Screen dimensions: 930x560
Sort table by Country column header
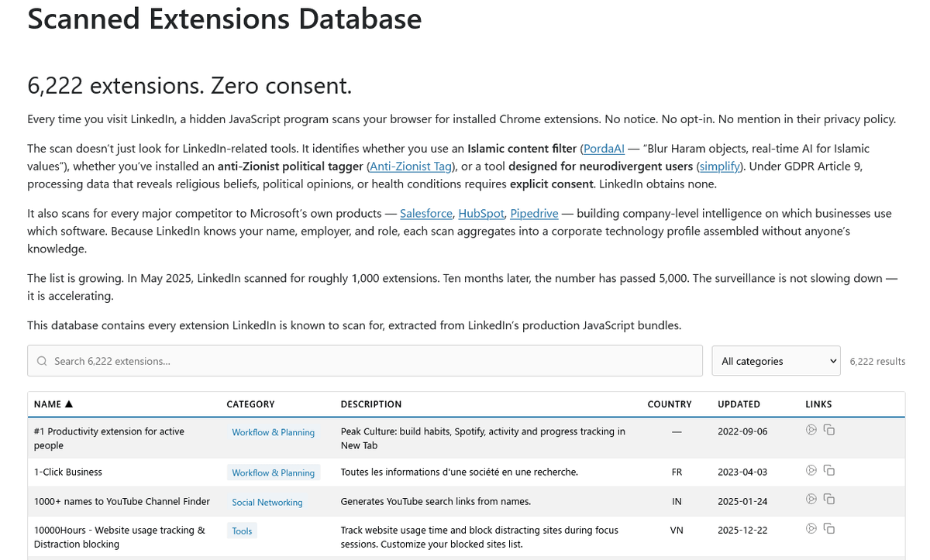pos(669,404)
